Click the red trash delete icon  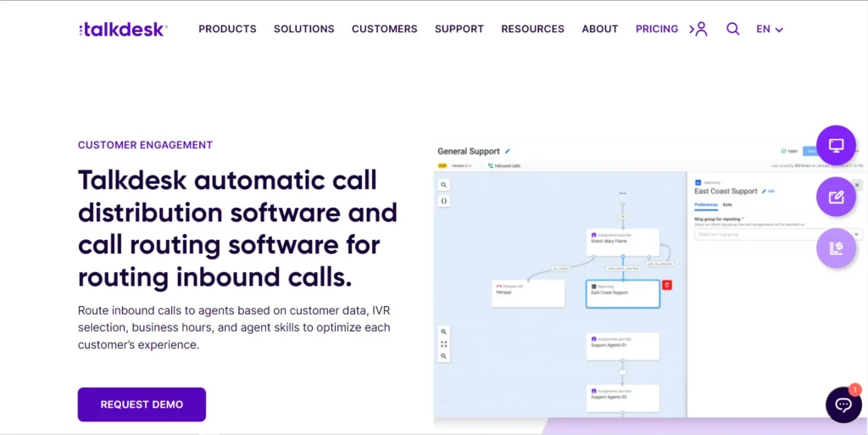coord(667,284)
